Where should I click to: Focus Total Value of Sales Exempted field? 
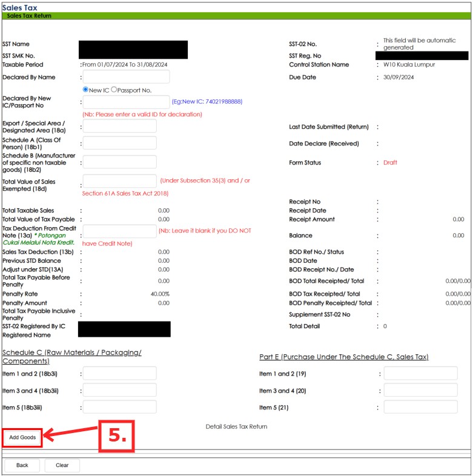pyautogui.click(x=119, y=181)
